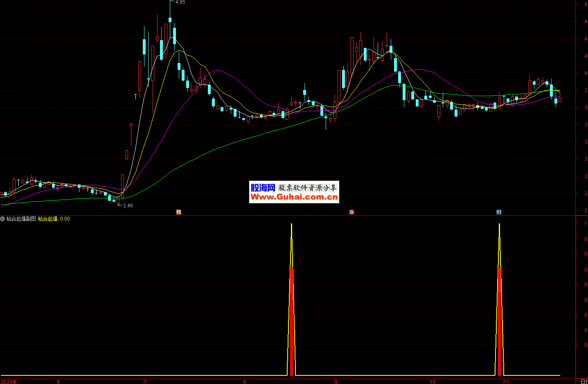The image size is (588, 384).
Task: Select the 粘合起爆副图 indicator name label
Action: click(x=21, y=219)
